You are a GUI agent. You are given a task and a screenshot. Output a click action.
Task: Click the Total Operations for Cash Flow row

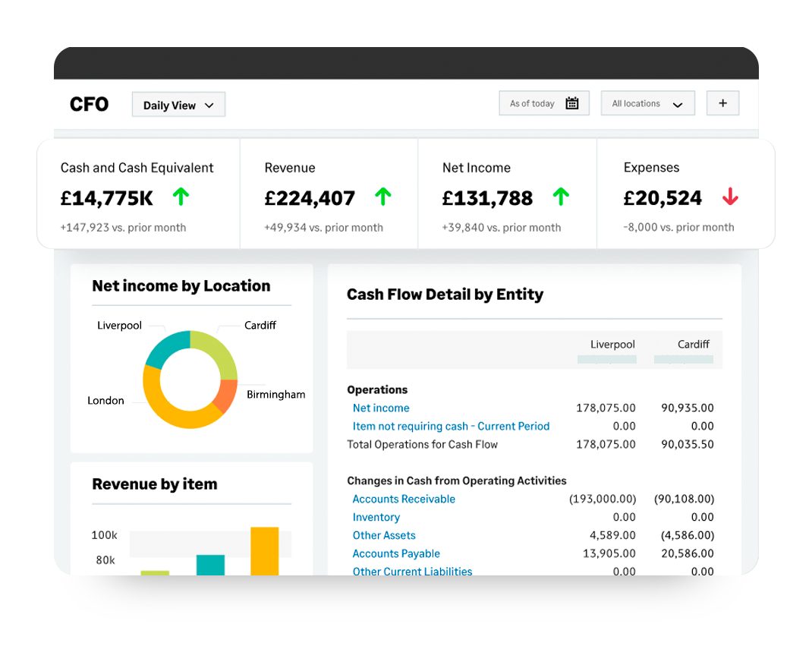tap(530, 444)
